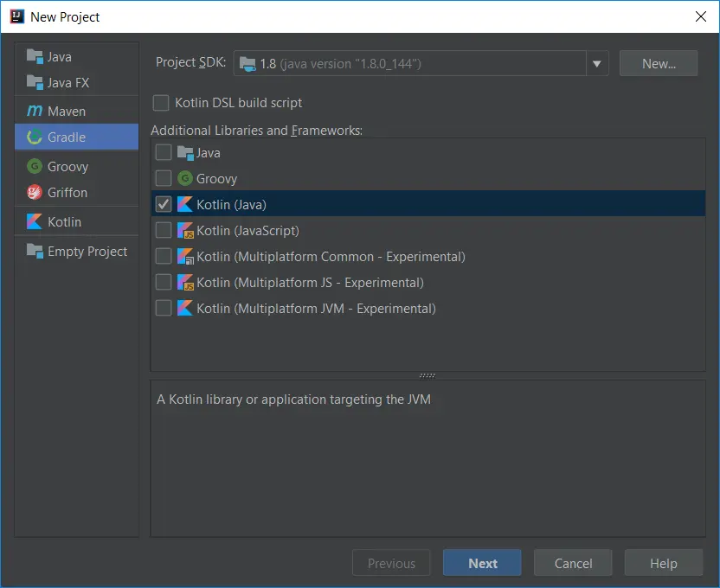The image size is (720, 588).
Task: Uncheck the Kotlin (Java) checkbox
Action: tap(164, 204)
